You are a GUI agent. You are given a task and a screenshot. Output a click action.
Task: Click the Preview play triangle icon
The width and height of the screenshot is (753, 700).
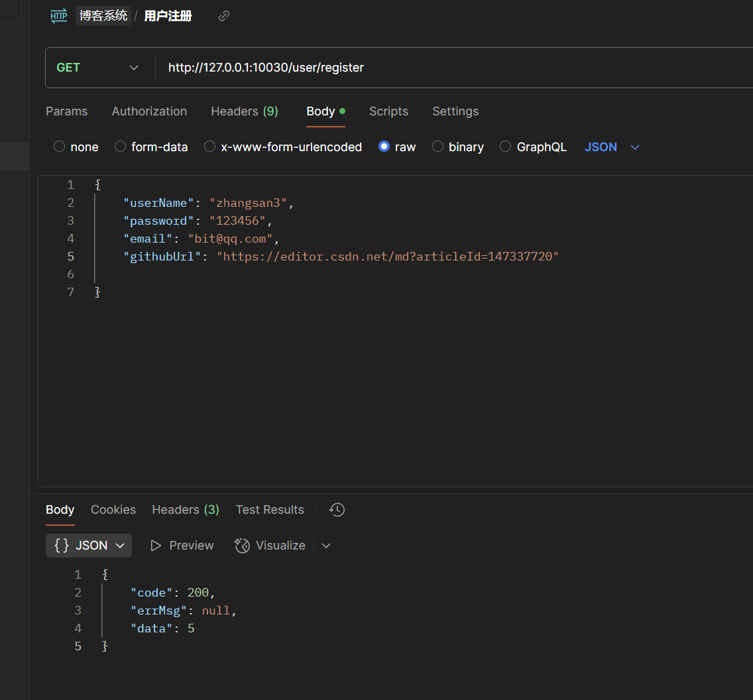[x=156, y=546]
